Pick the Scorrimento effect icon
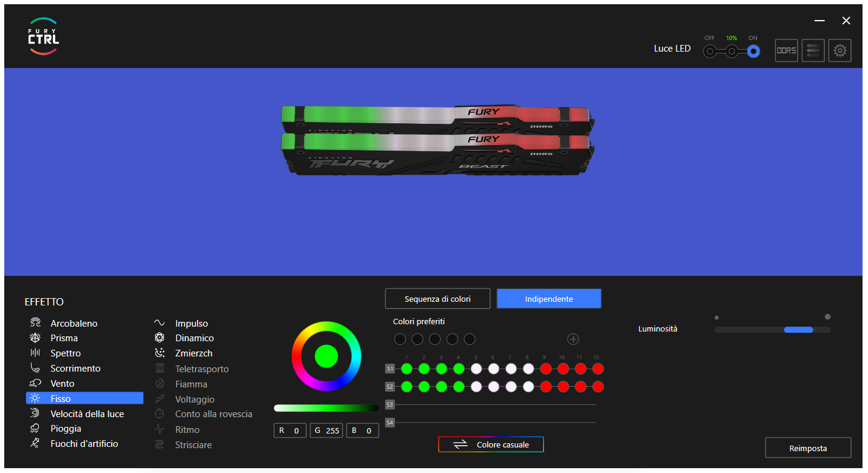Screen dimensions: 868x473 click(x=35, y=368)
